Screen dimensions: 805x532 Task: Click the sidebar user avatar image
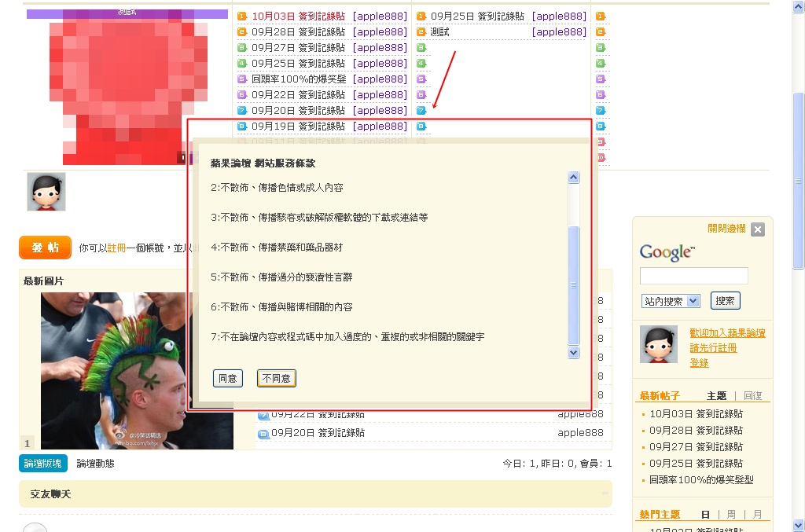[x=659, y=344]
